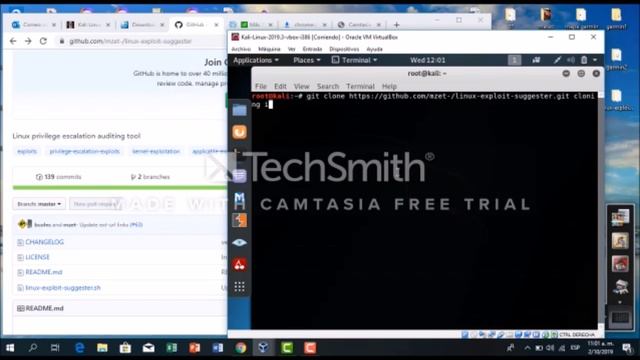Viewport: 640px width, 360px height.
Task: Open Mail app from the taskbar
Action: pyautogui.click(x=149, y=348)
